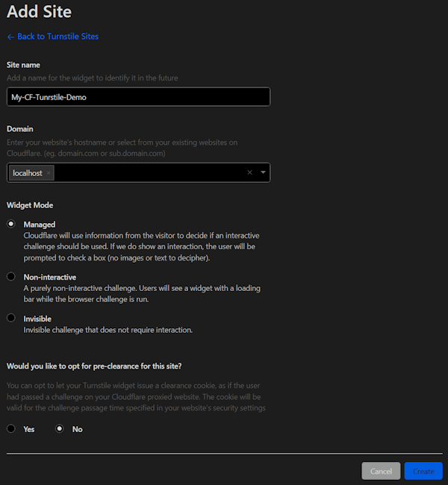This screenshot has height=485, width=448.
Task: Select the Managed widget mode radio button
Action: point(10,224)
